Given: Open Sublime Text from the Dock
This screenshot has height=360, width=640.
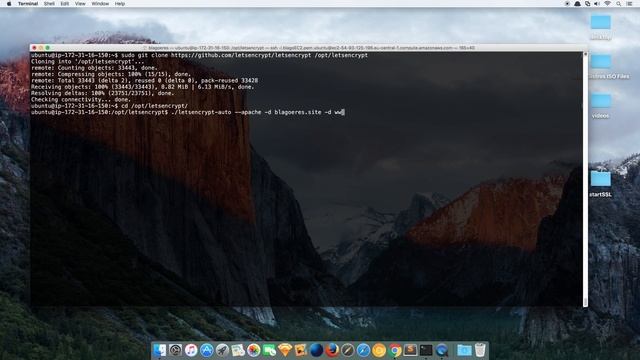Looking at the screenshot, I should (410, 350).
